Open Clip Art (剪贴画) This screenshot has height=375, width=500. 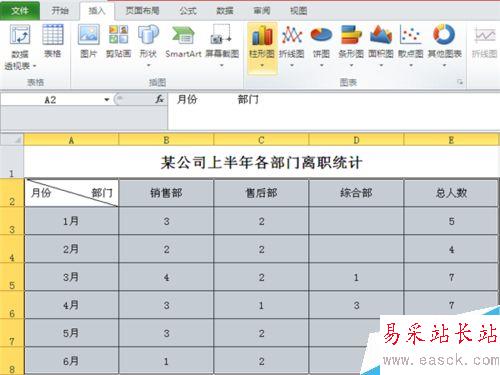[118, 41]
